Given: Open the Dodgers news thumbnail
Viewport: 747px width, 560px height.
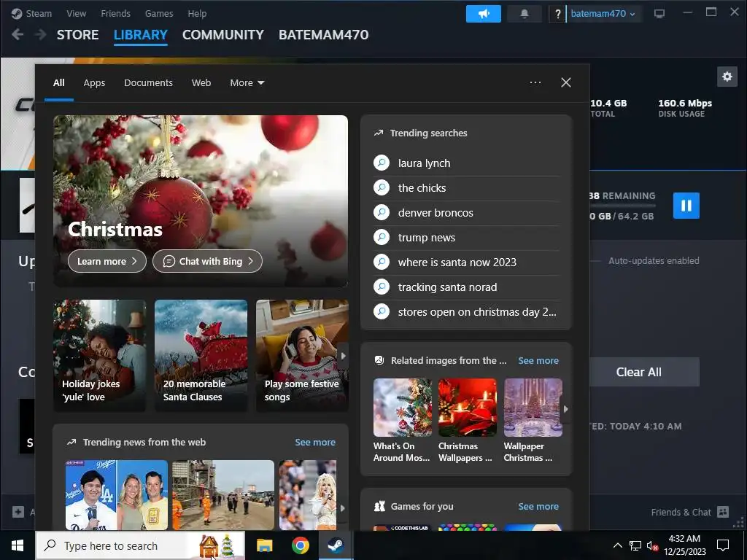Looking at the screenshot, I should [x=117, y=495].
